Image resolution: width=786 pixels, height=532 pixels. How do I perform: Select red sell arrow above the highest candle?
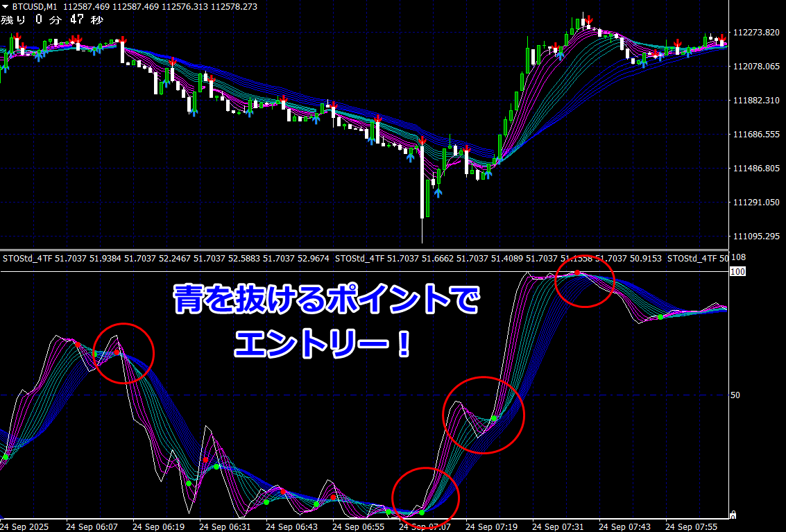pyautogui.click(x=590, y=21)
